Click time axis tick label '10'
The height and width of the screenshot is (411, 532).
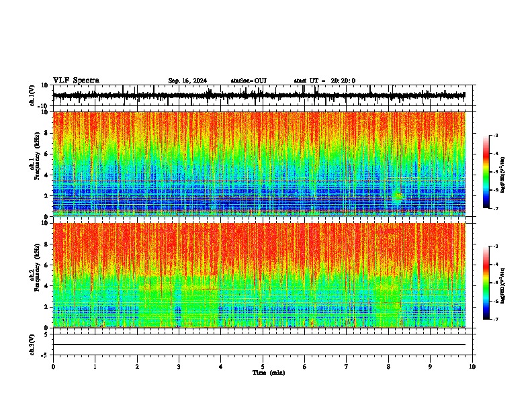coord(472,367)
